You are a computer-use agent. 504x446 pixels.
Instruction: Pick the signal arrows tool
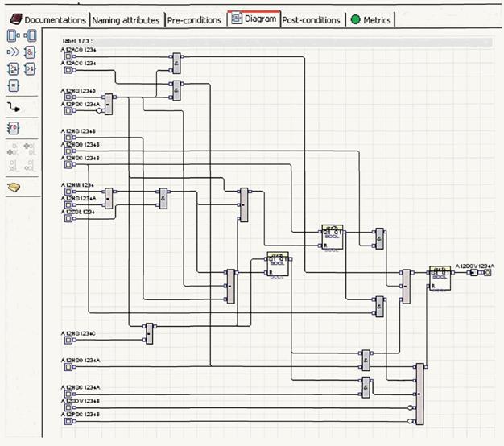pyautogui.click(x=13, y=52)
